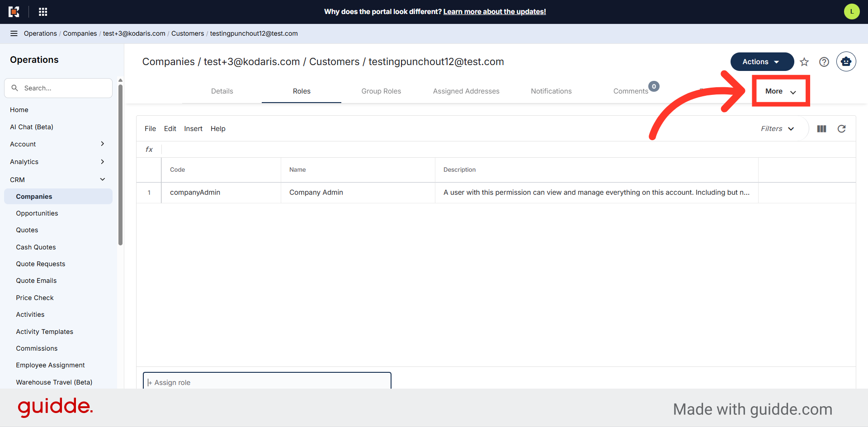The width and height of the screenshot is (868, 427).
Task: Open the AI assistant robot icon
Action: pyautogui.click(x=846, y=62)
